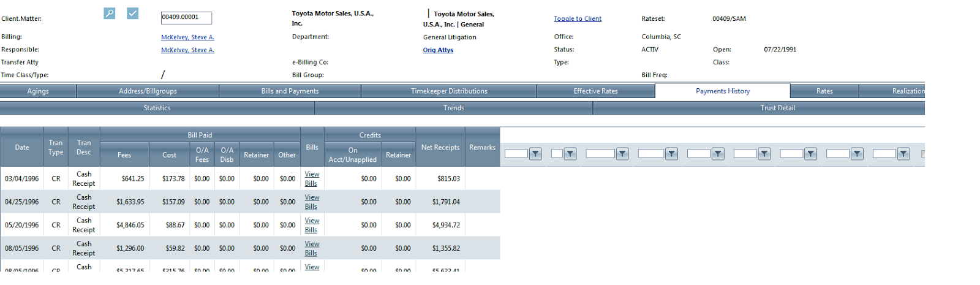This screenshot has width=980, height=285.
Task: Select the date cell 05/20/1996
Action: 22,226
